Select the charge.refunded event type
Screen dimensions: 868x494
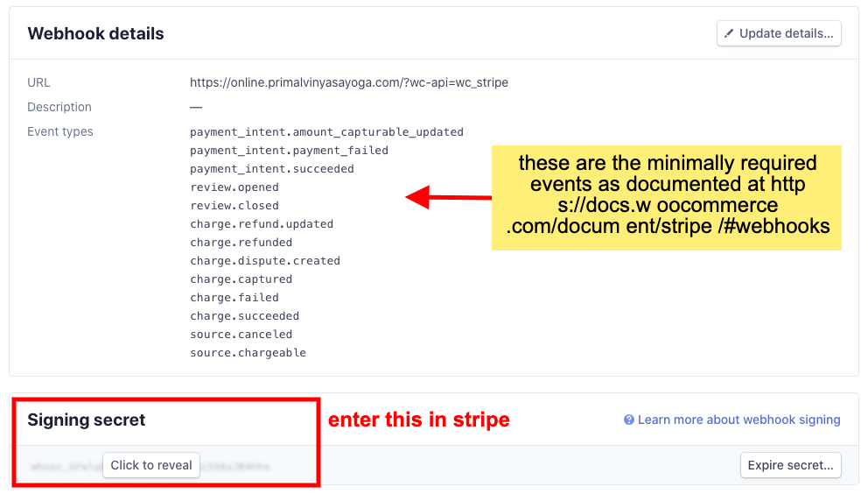241,243
